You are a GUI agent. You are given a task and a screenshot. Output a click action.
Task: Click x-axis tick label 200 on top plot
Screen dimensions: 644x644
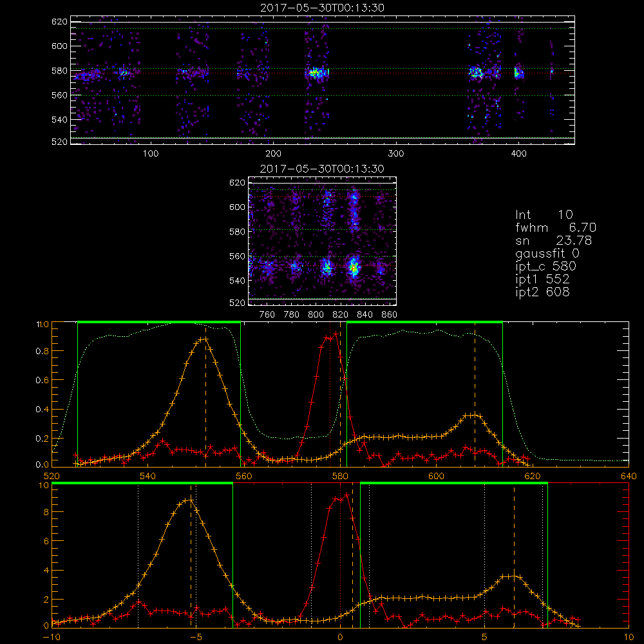tap(273, 154)
